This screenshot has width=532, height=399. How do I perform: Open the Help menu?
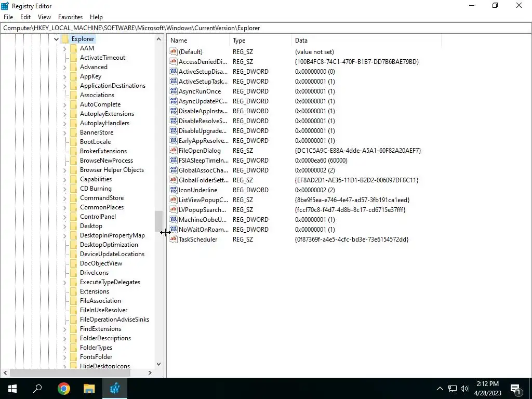click(x=96, y=17)
